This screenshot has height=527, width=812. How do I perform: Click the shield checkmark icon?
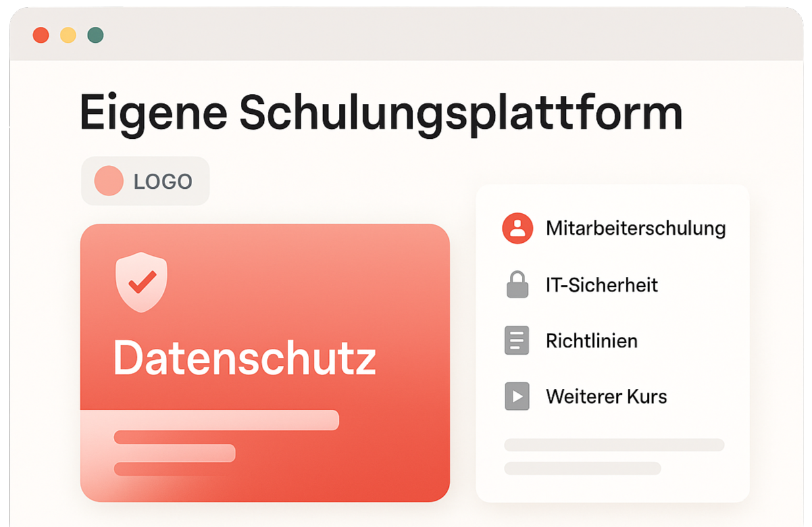pyautogui.click(x=141, y=282)
